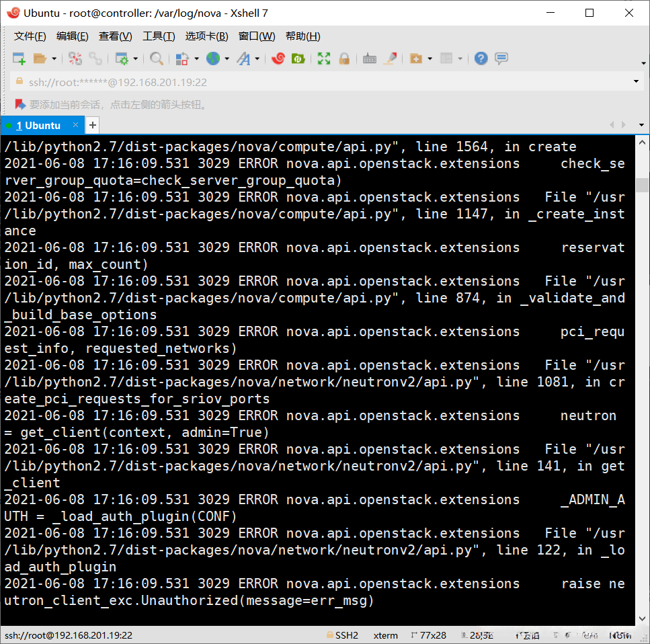Open the 查看(V) menu

pos(115,36)
